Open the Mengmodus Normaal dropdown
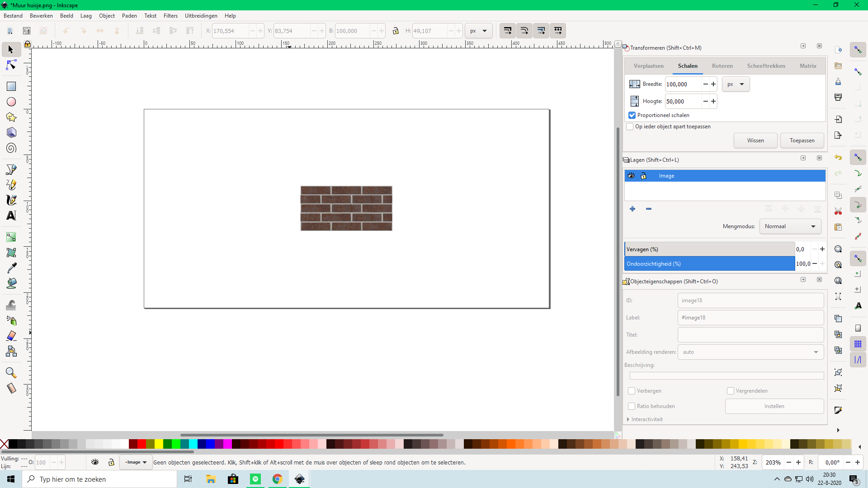The height and width of the screenshot is (488, 868). click(790, 226)
